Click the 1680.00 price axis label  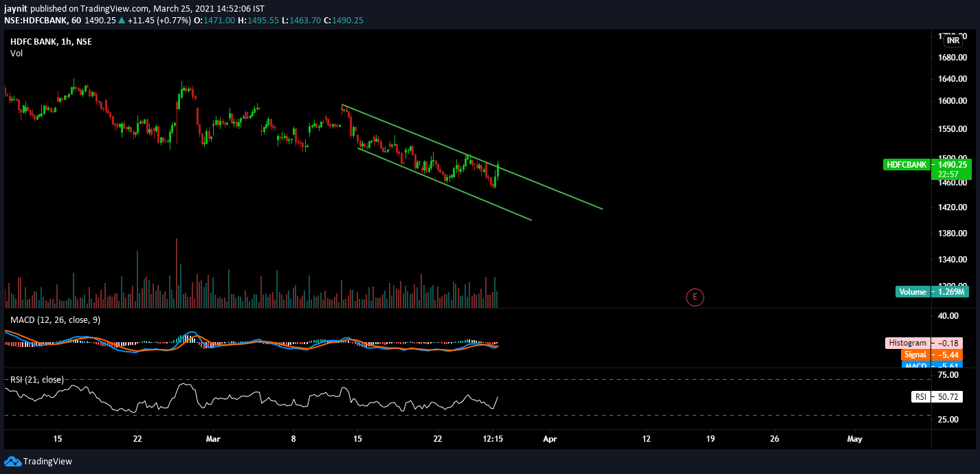point(953,58)
